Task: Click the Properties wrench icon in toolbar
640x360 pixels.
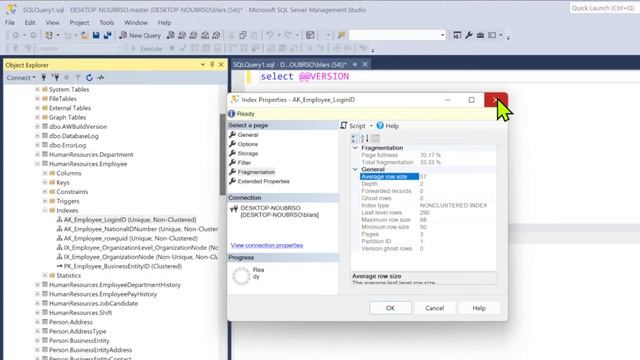Action: 469,36
